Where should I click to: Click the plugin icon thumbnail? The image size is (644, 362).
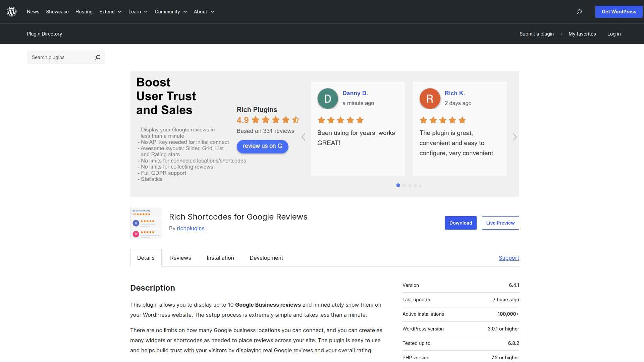146,223
